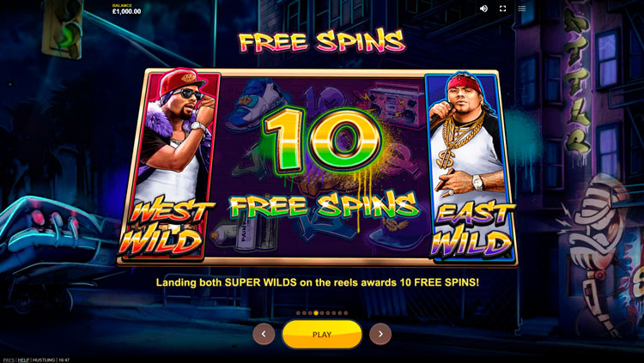Select the highlighted fourth pagination dot

click(x=316, y=313)
